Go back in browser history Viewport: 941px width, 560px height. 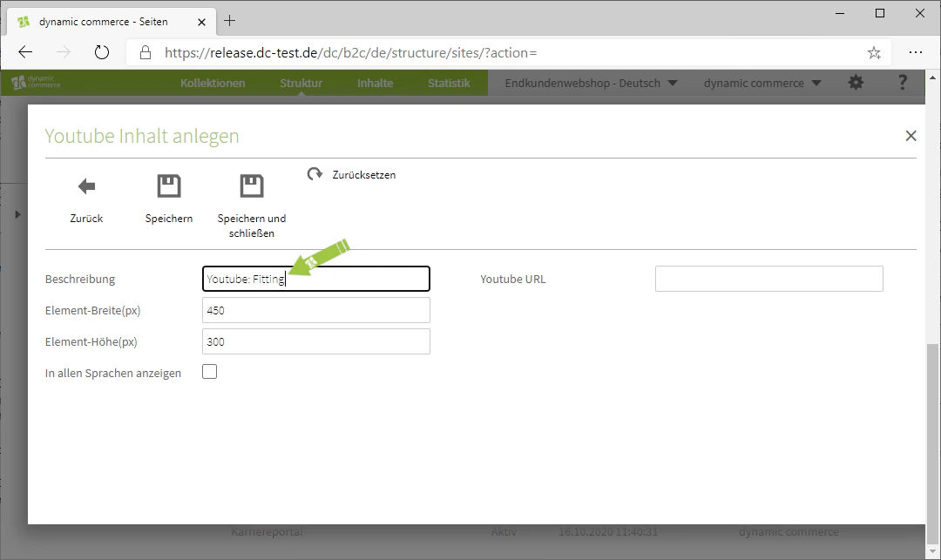(25, 53)
